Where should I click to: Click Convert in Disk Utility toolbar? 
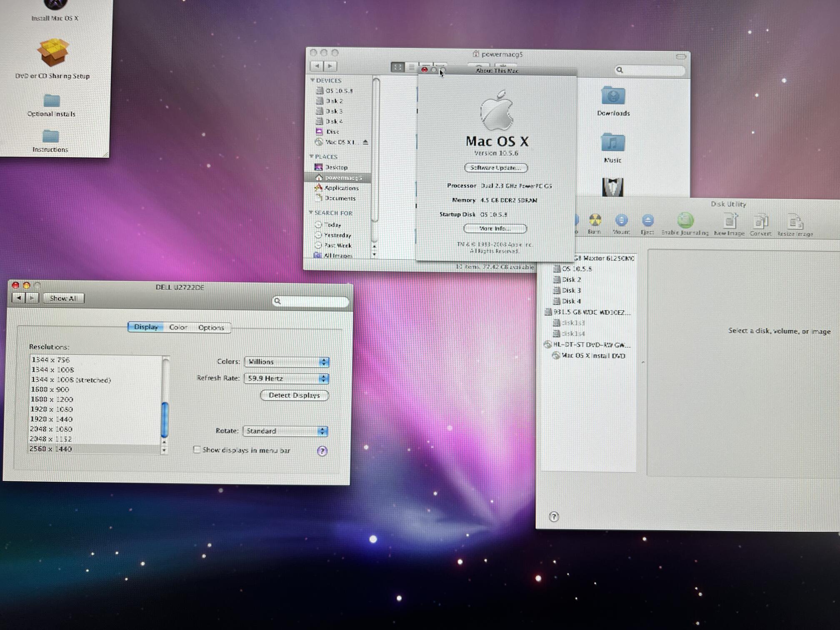[760, 225]
